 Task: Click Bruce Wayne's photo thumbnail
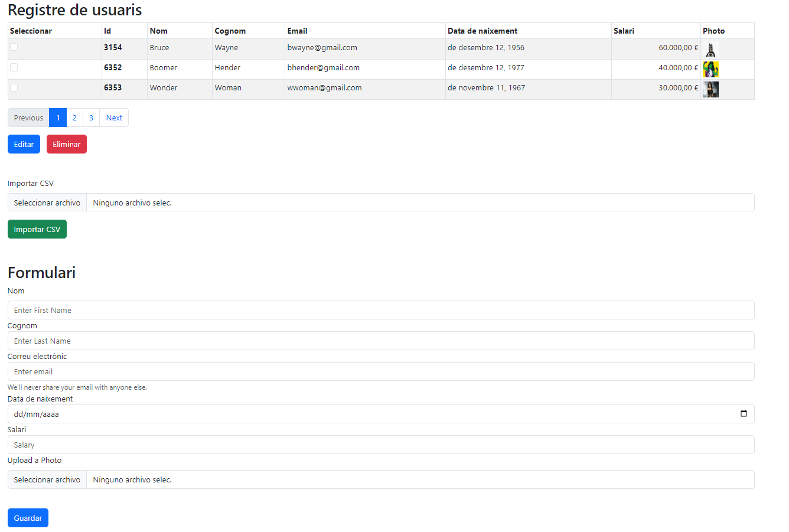[710, 50]
